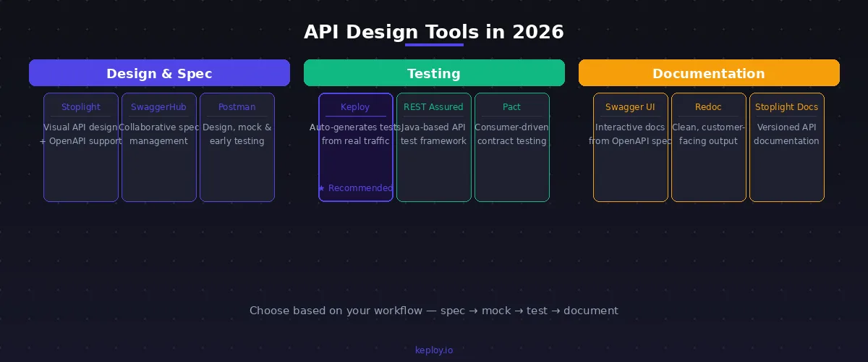This screenshot has height=362, width=868.
Task: Select the Swagger UI card
Action: click(x=631, y=147)
